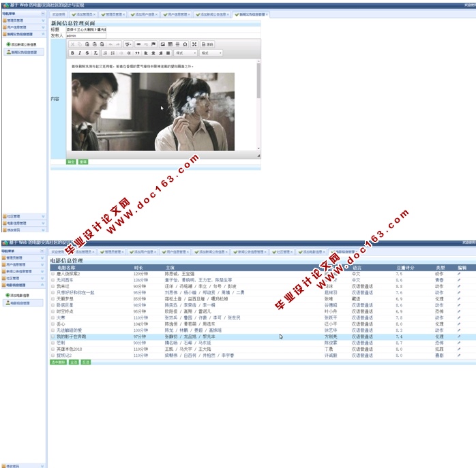Image resolution: width=476 pixels, height=468 pixels.
Task: Check the box for 我的影子在奔跑
Action: 53,337
